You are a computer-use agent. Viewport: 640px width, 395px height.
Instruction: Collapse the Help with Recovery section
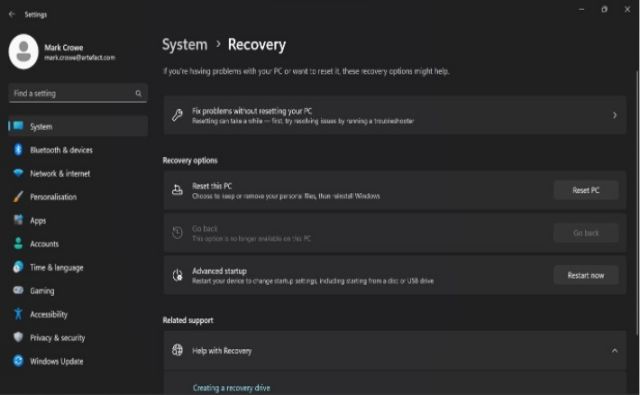click(x=614, y=351)
